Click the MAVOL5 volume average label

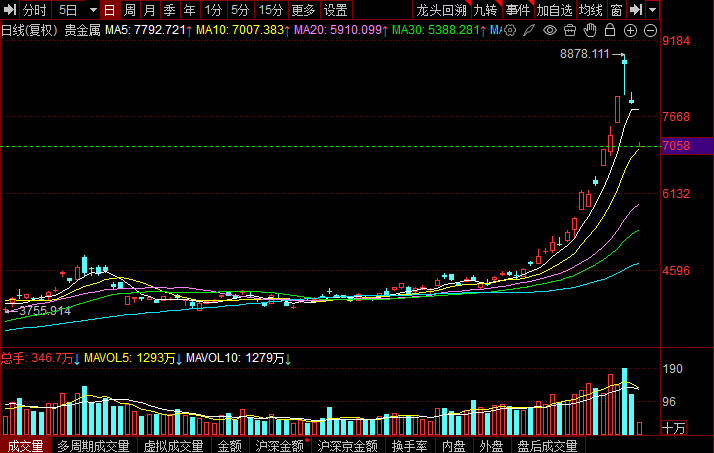tap(133, 358)
